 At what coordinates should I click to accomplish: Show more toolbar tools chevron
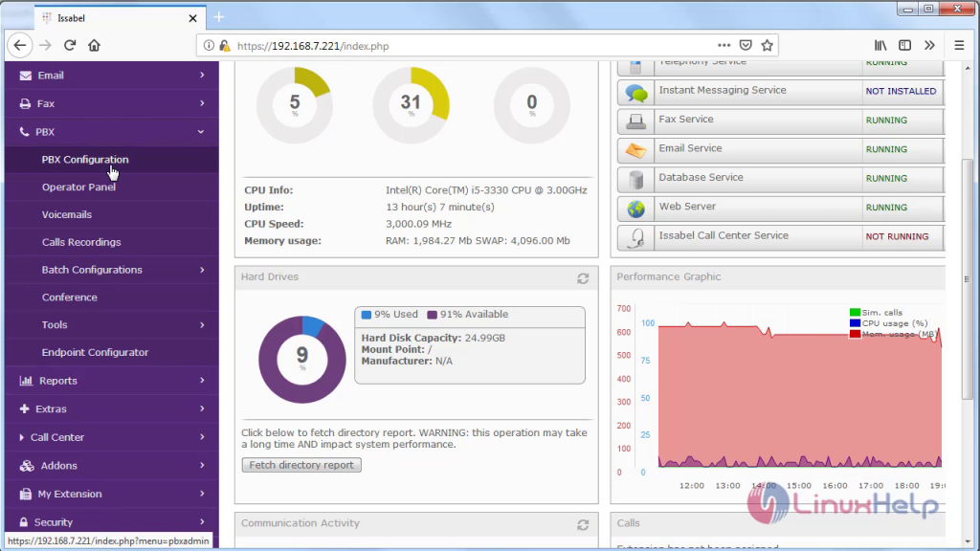point(929,45)
